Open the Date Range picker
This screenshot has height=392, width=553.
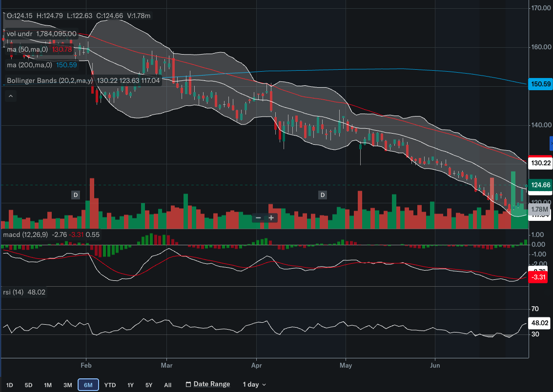tap(212, 384)
